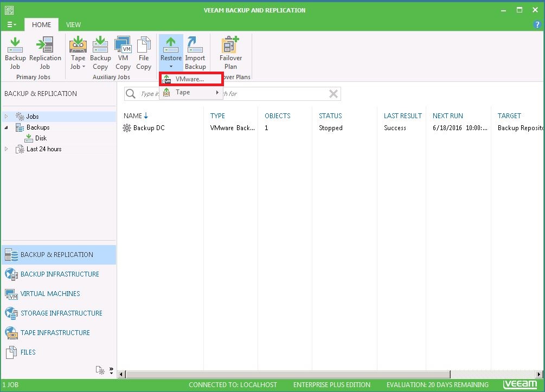The height and width of the screenshot is (392, 545).
Task: Click the Tape Infrastructure icon
Action: click(11, 332)
